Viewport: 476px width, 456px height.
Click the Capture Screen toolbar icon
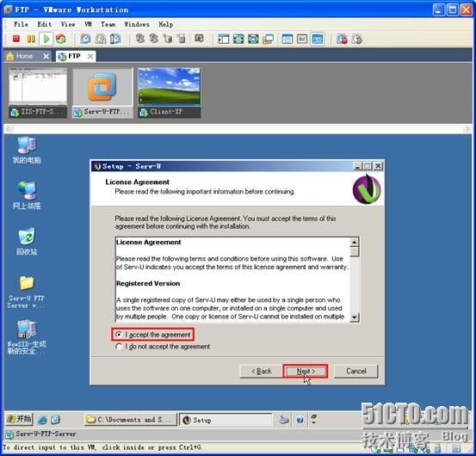click(199, 39)
